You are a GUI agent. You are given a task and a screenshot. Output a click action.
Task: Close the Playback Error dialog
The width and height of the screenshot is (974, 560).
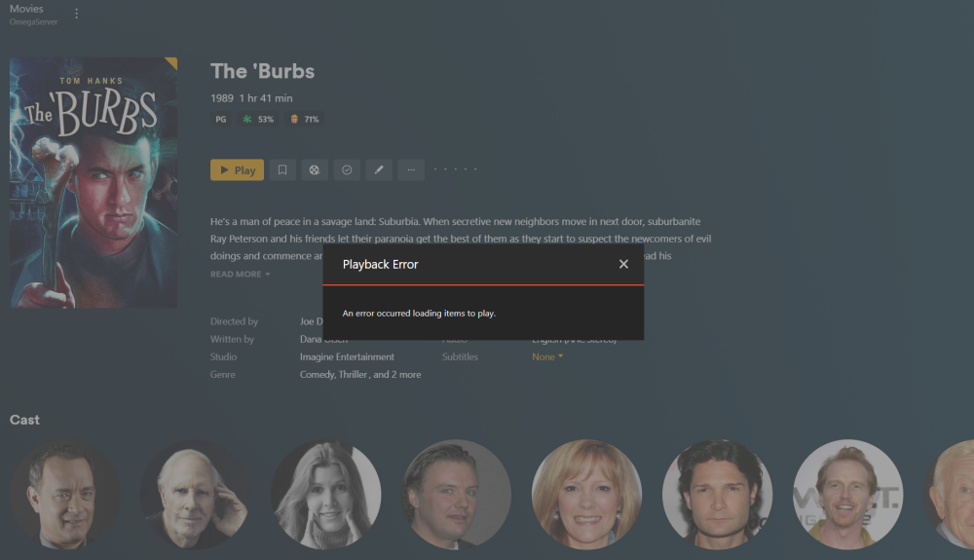623,265
